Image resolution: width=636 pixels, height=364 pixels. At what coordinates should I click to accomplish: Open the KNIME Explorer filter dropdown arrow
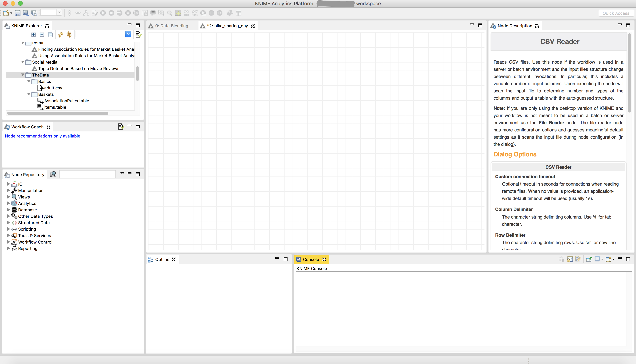[128, 34]
